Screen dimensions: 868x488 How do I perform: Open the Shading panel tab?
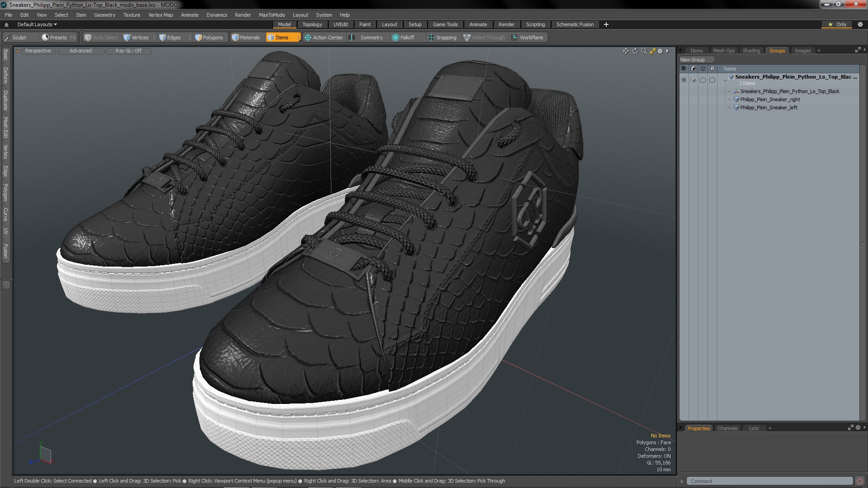751,51
